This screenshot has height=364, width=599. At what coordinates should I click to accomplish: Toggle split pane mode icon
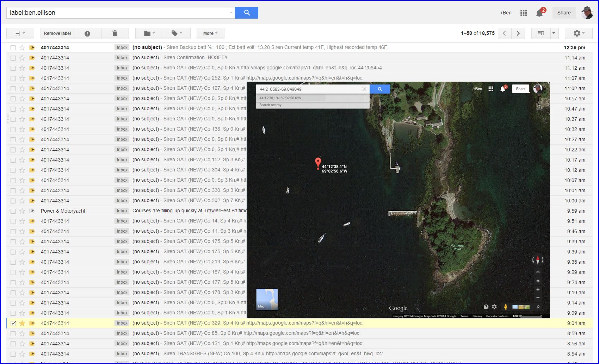pos(541,33)
